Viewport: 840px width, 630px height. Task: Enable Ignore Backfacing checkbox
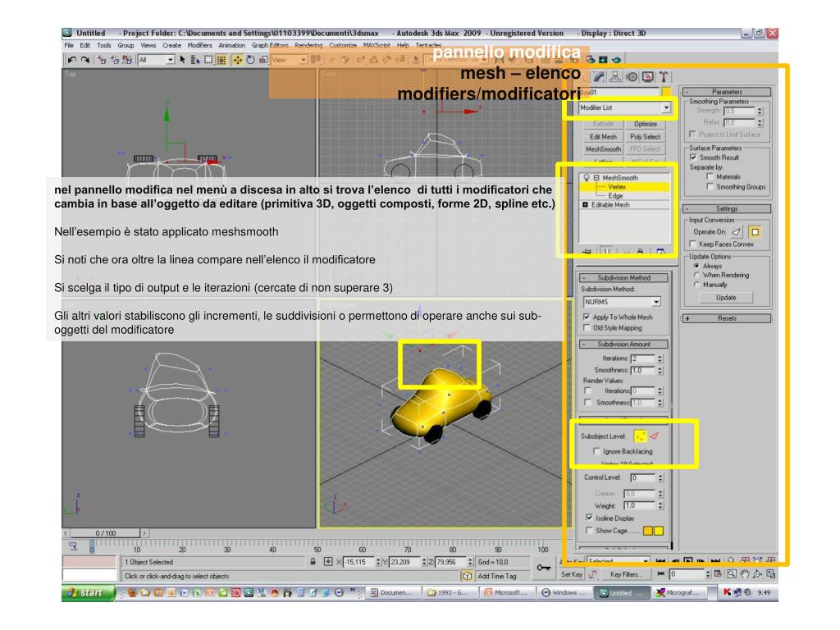[596, 451]
